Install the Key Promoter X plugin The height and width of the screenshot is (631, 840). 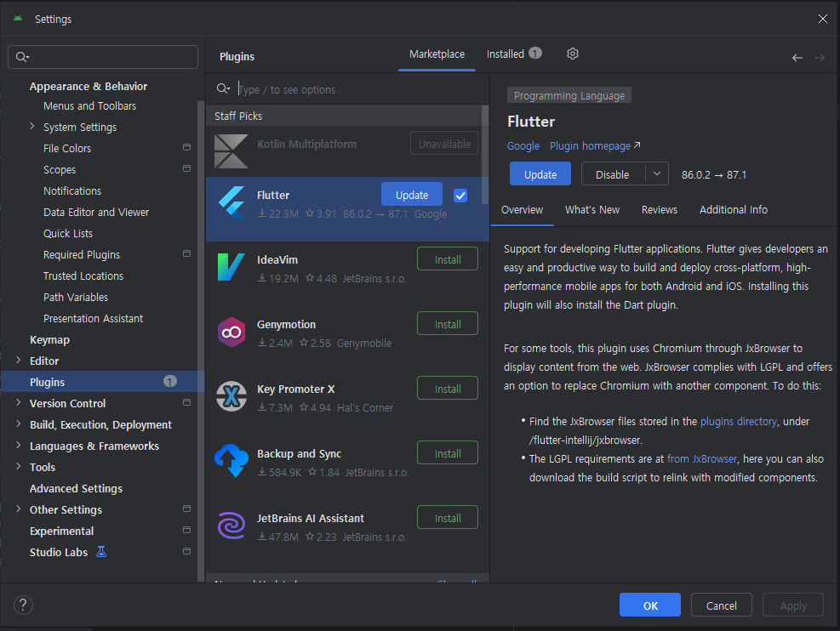pyautogui.click(x=448, y=389)
